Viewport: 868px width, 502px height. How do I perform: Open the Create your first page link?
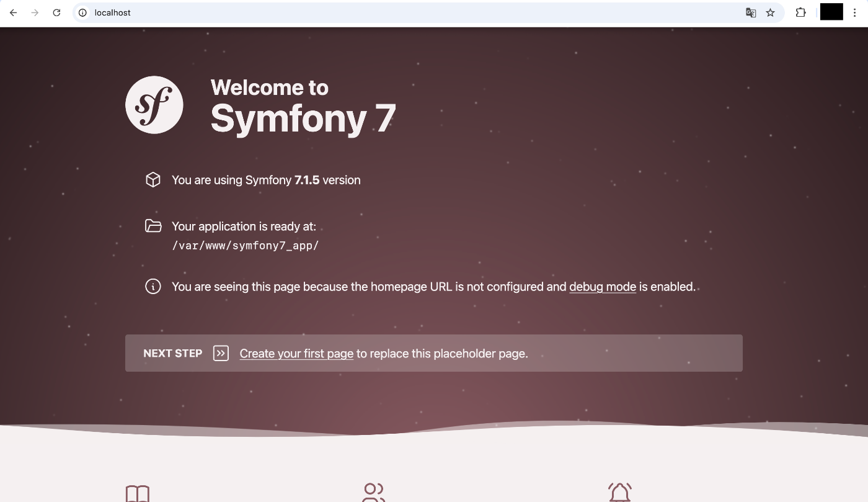tap(296, 354)
